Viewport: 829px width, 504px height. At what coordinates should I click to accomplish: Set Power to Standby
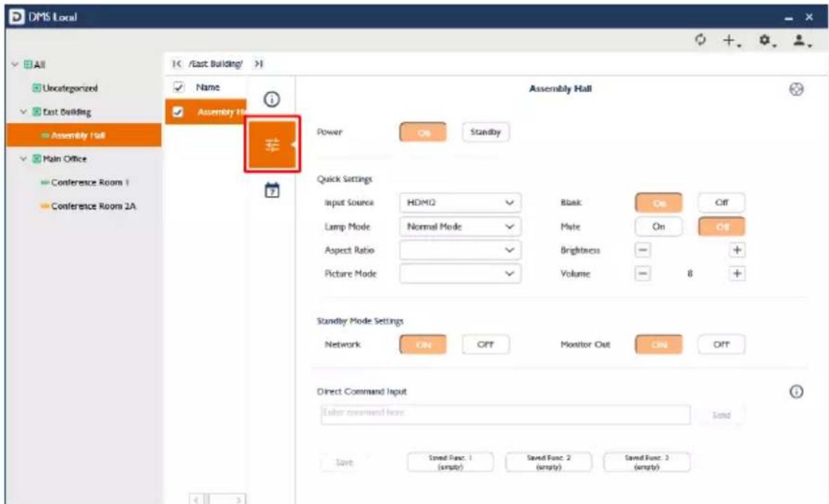[485, 132]
